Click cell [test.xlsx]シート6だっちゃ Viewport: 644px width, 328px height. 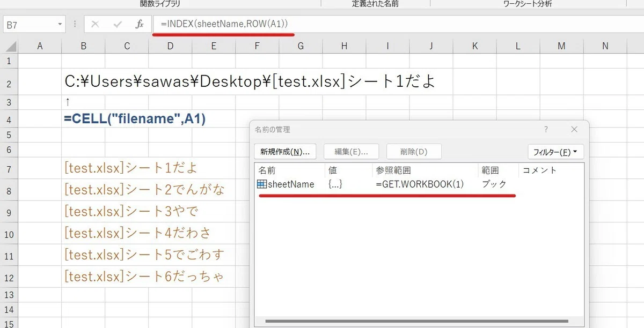[x=144, y=277]
